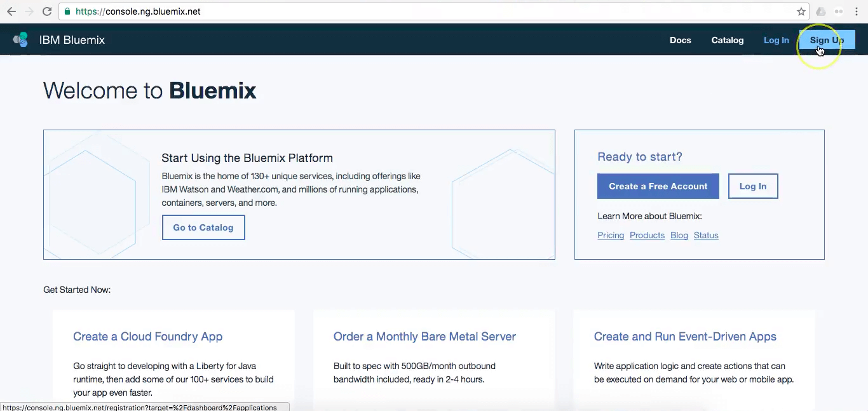This screenshot has height=411, width=868.
Task: Click the Log In link in navbar
Action: click(x=776, y=40)
